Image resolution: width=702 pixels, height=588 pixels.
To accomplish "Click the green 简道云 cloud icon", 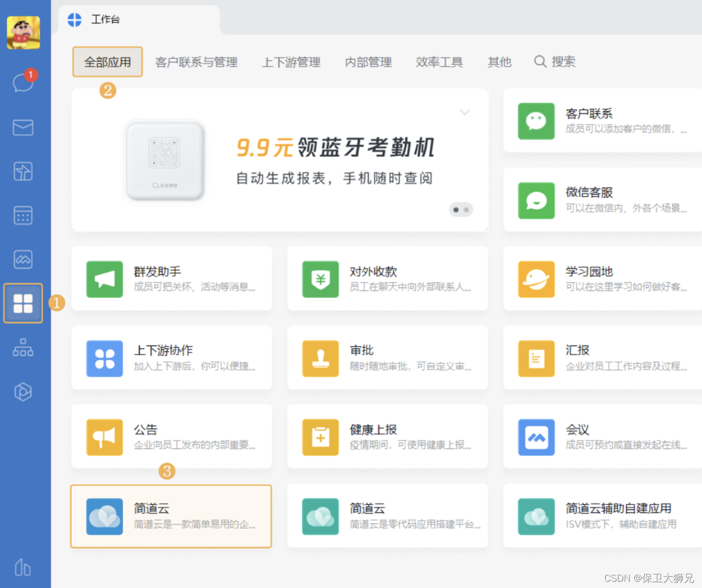I will (x=321, y=516).
